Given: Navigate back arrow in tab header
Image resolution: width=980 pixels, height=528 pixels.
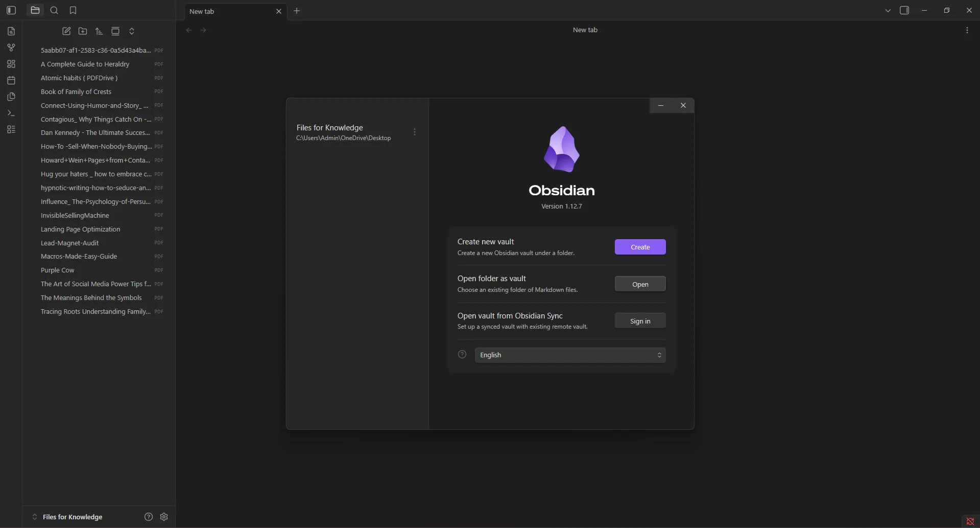Looking at the screenshot, I should pyautogui.click(x=189, y=30).
